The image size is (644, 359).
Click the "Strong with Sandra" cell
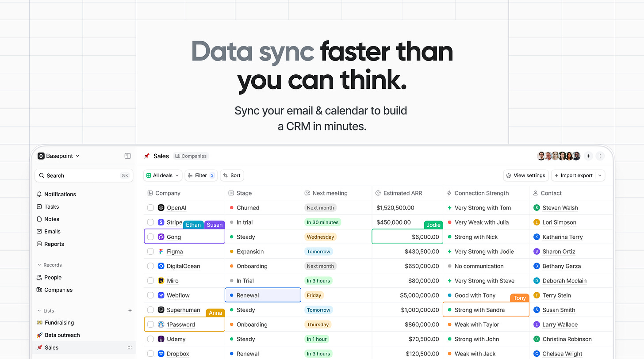pos(486,310)
